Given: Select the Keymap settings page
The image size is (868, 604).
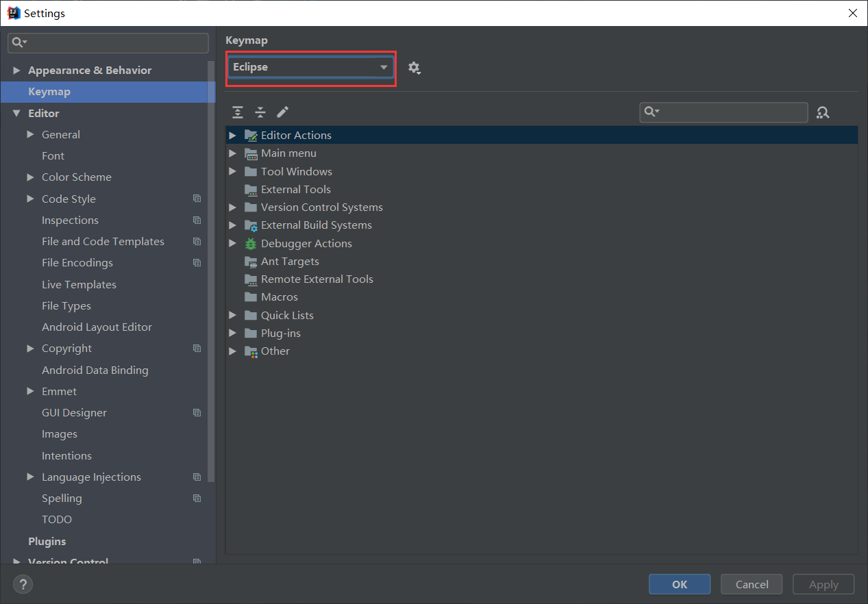Looking at the screenshot, I should pyautogui.click(x=108, y=92).
